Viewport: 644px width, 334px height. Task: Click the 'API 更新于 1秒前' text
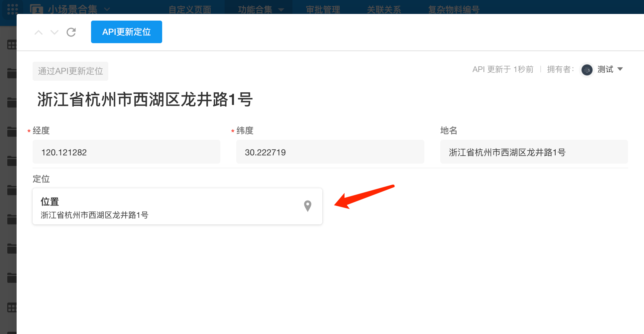coord(503,69)
